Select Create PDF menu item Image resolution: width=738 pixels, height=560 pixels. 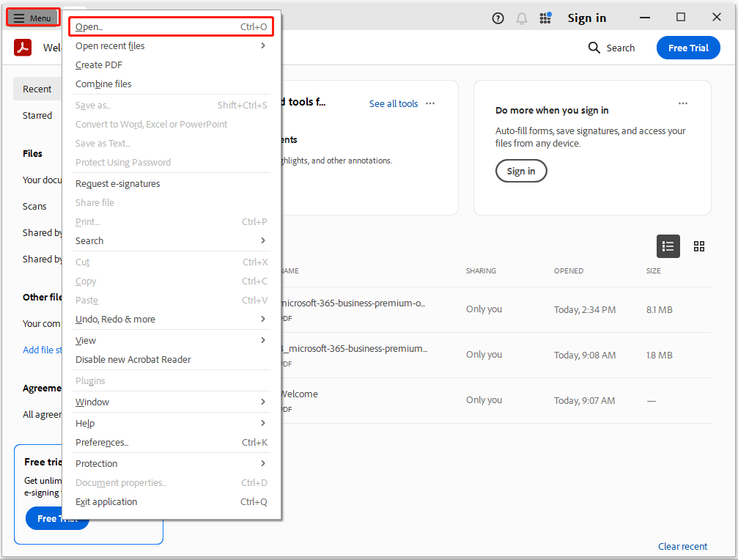pos(171,65)
